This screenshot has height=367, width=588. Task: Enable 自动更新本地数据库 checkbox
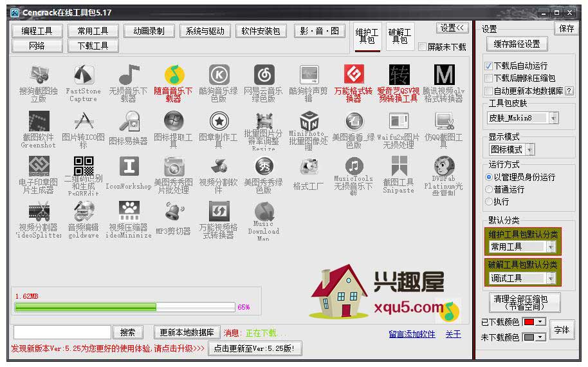(488, 91)
